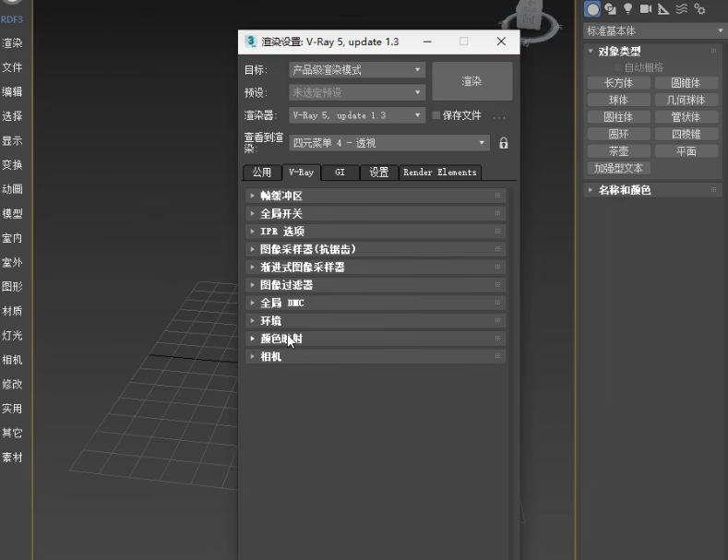Open the 预设 preset dropdown
728x560 pixels.
point(356,92)
